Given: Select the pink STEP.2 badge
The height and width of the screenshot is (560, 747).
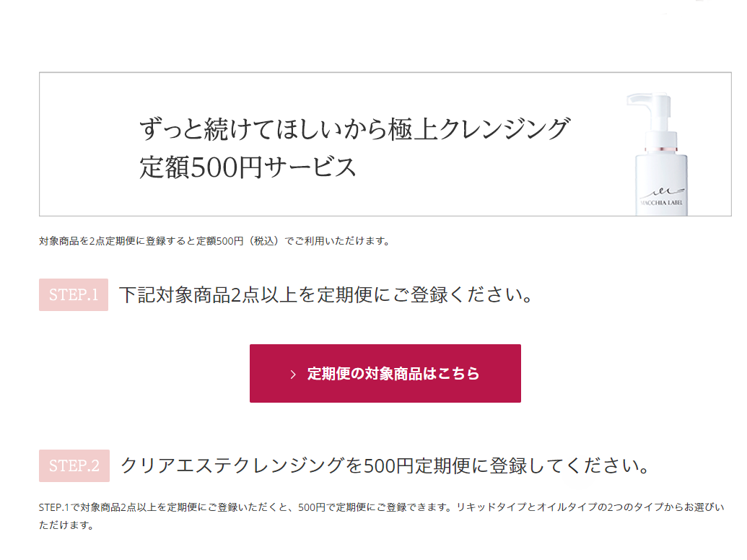Looking at the screenshot, I should pyautogui.click(x=74, y=465).
